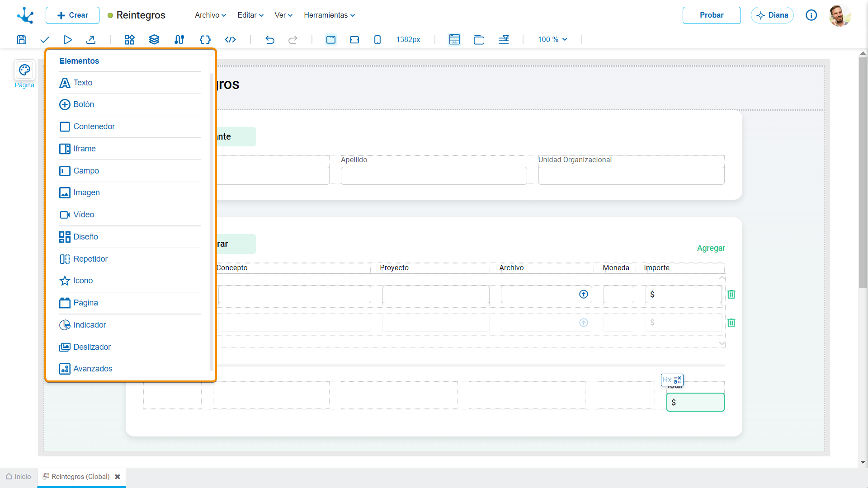Open the user profile avatar
Viewport: 868px width, 488px height.
(x=840, y=15)
